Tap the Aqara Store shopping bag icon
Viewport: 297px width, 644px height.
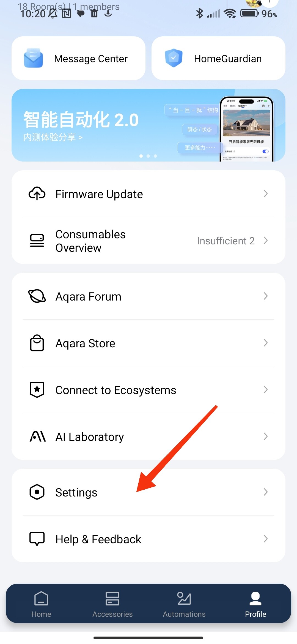click(x=37, y=343)
